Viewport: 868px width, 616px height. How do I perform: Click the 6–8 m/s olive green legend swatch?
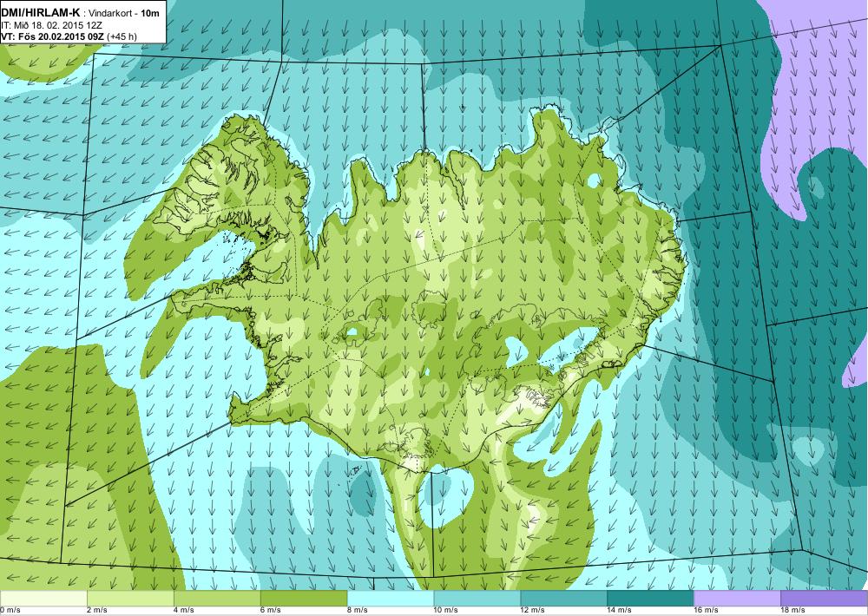tap(303, 599)
